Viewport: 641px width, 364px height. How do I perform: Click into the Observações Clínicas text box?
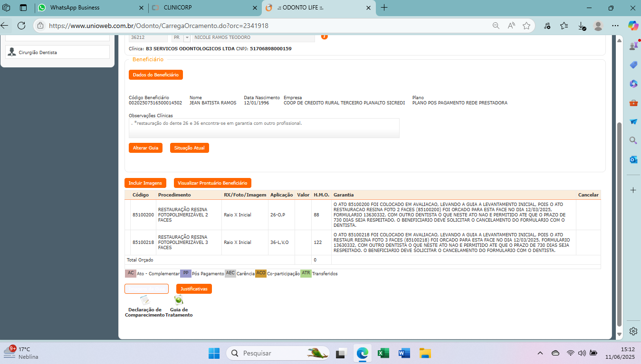[x=264, y=128]
